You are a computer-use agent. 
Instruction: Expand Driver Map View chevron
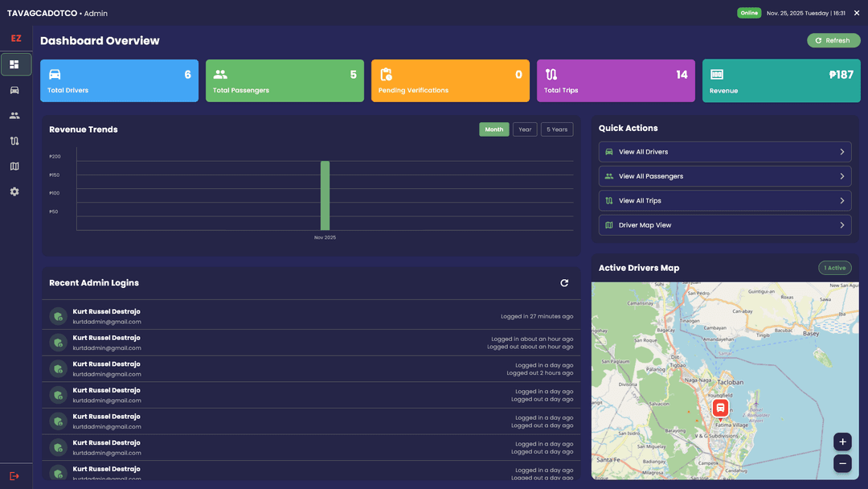[842, 225]
